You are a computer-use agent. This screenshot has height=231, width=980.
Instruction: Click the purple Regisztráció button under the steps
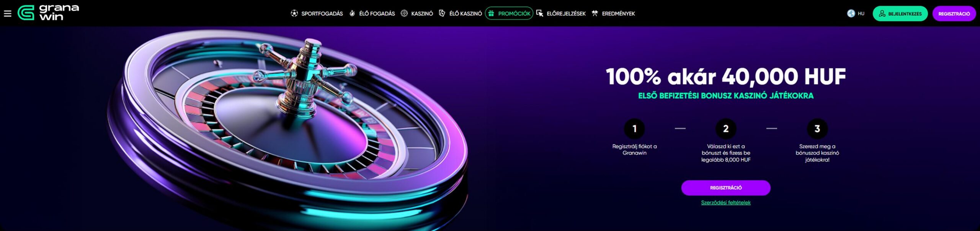click(x=725, y=188)
